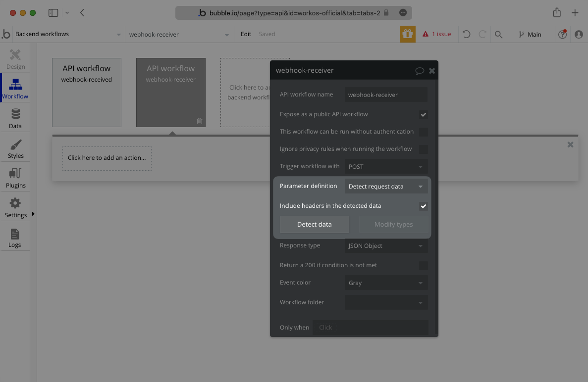The image size is (588, 382).
Task: Click the undo arrow in the toolbar
Action: tap(466, 34)
